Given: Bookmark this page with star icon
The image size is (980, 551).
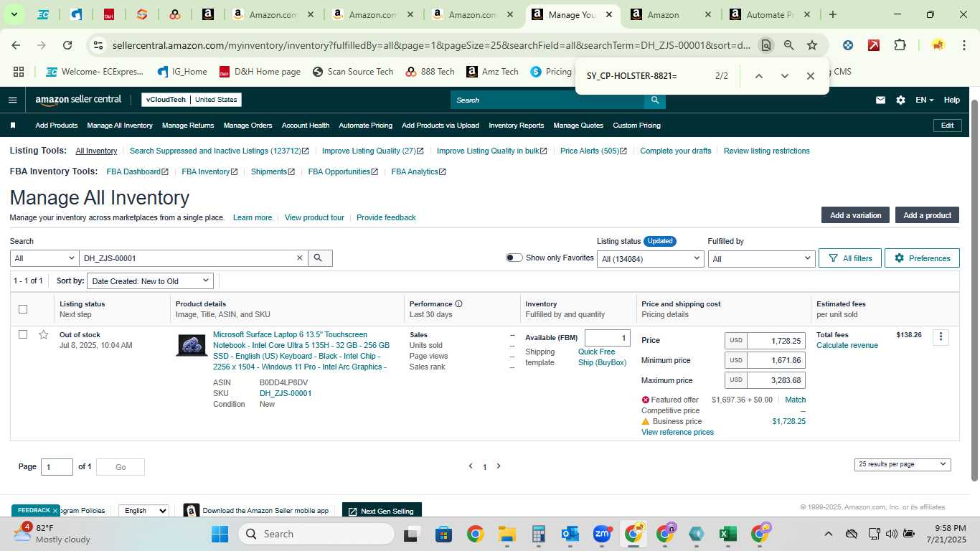Looking at the screenshot, I should point(811,45).
